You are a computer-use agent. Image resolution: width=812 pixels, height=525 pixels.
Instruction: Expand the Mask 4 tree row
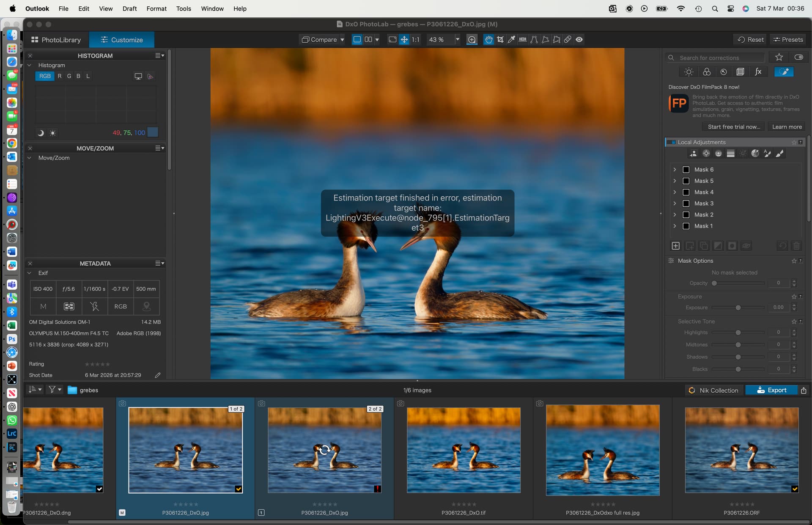pos(675,192)
